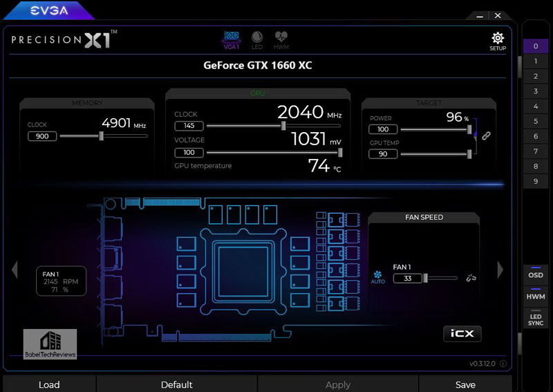
Task: Select the VGA 1 graphics card icon
Action: point(232,40)
